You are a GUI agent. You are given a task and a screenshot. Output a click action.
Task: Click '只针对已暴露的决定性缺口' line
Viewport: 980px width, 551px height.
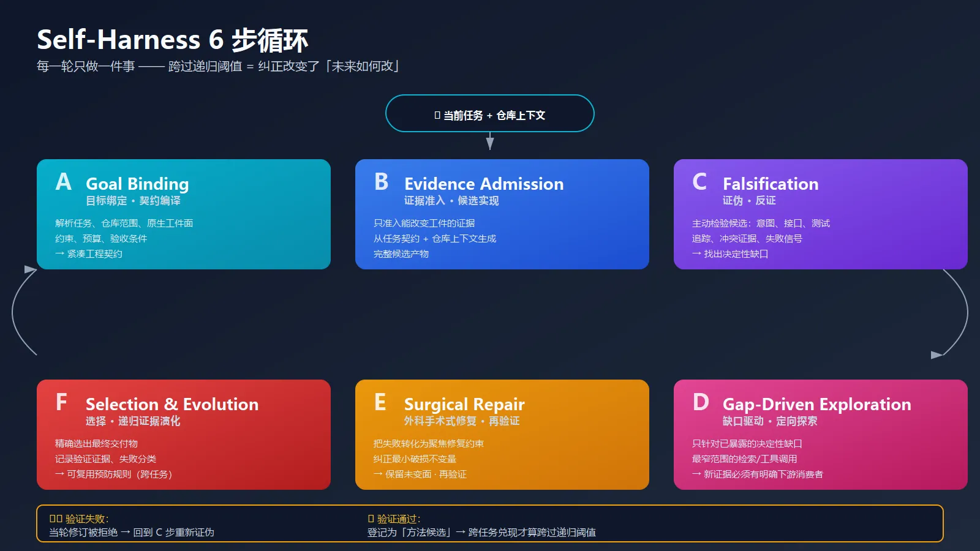(747, 444)
